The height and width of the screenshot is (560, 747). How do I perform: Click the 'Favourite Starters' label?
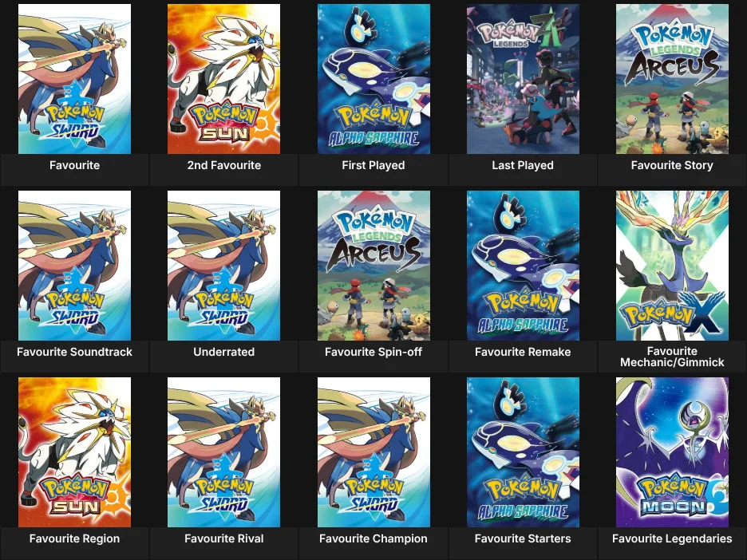(523, 538)
